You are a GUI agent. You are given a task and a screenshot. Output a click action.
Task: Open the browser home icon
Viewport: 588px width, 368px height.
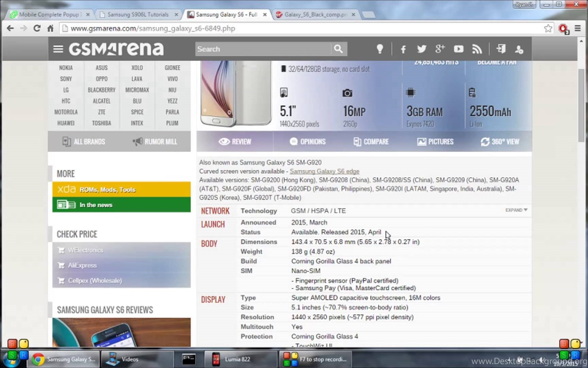coord(50,28)
